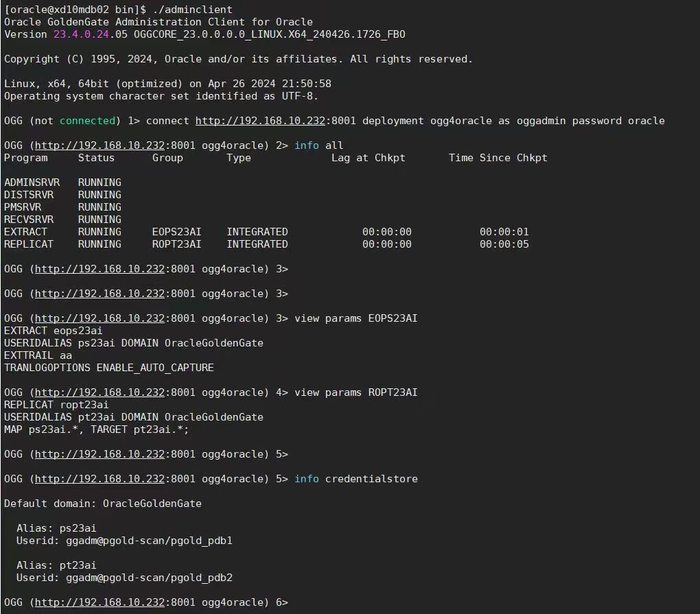Click group name 'ROPT23AI' in the table
The height and width of the screenshot is (614, 700).
pyautogui.click(x=177, y=244)
